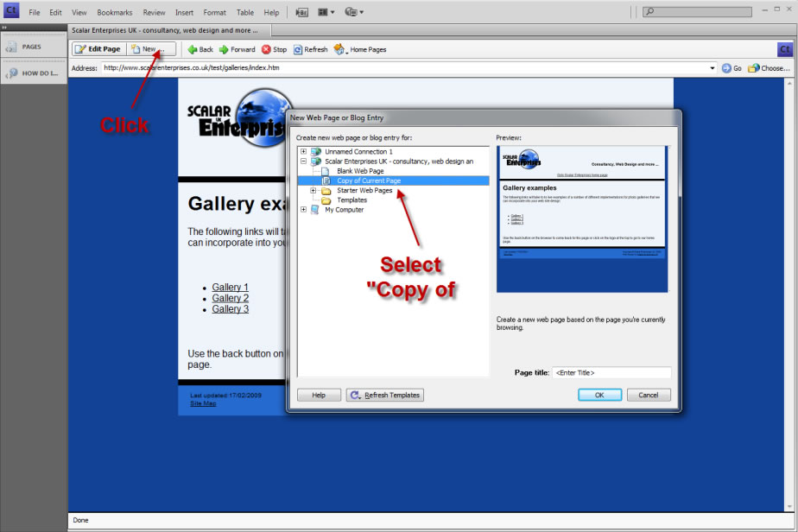Screen dimensions: 798x532
Task: Open the Gallery 2 link
Action: pyautogui.click(x=230, y=298)
